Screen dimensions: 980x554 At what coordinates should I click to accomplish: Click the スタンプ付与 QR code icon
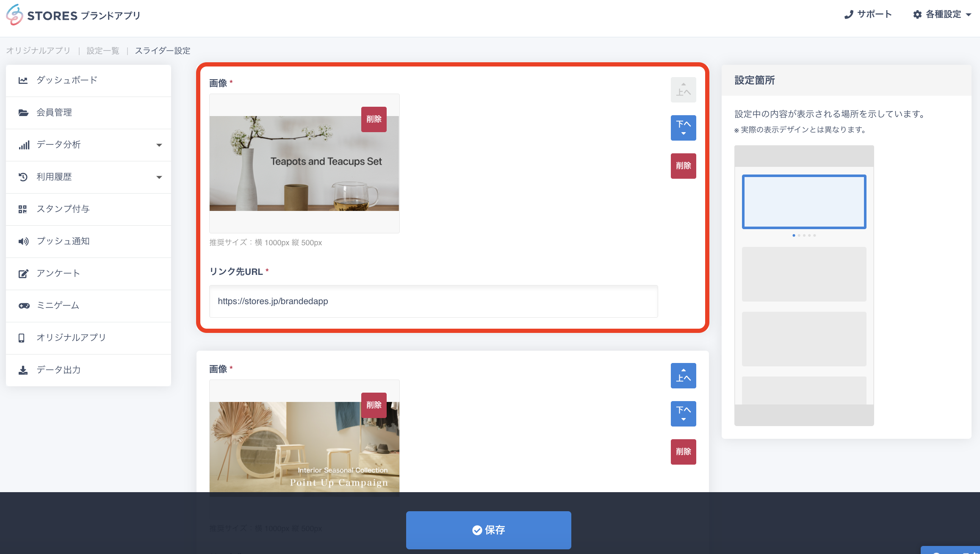pos(23,209)
